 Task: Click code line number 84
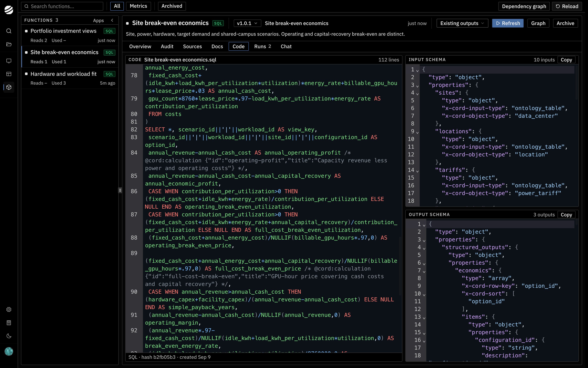tap(134, 153)
